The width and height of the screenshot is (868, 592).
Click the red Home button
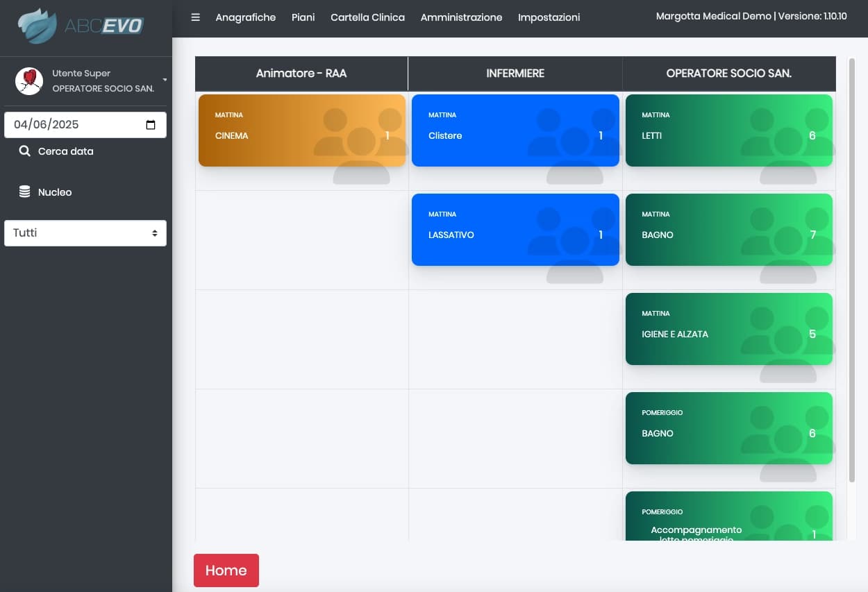click(x=226, y=570)
